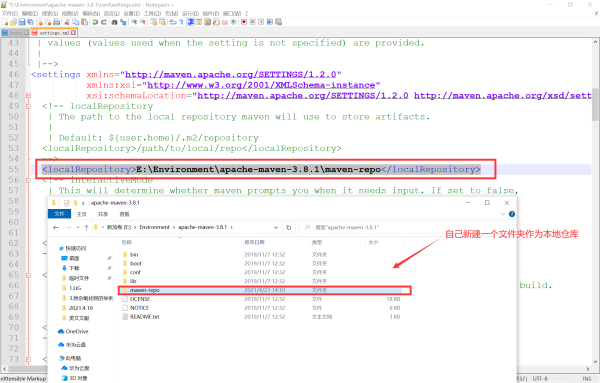This screenshot has height=383, width=600.
Task: Toggle the red Record Macro button
Action: pyautogui.click(x=244, y=22)
